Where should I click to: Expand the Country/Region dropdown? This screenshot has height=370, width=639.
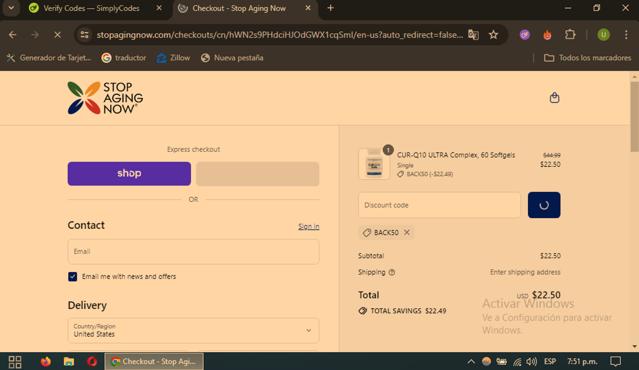(x=194, y=330)
